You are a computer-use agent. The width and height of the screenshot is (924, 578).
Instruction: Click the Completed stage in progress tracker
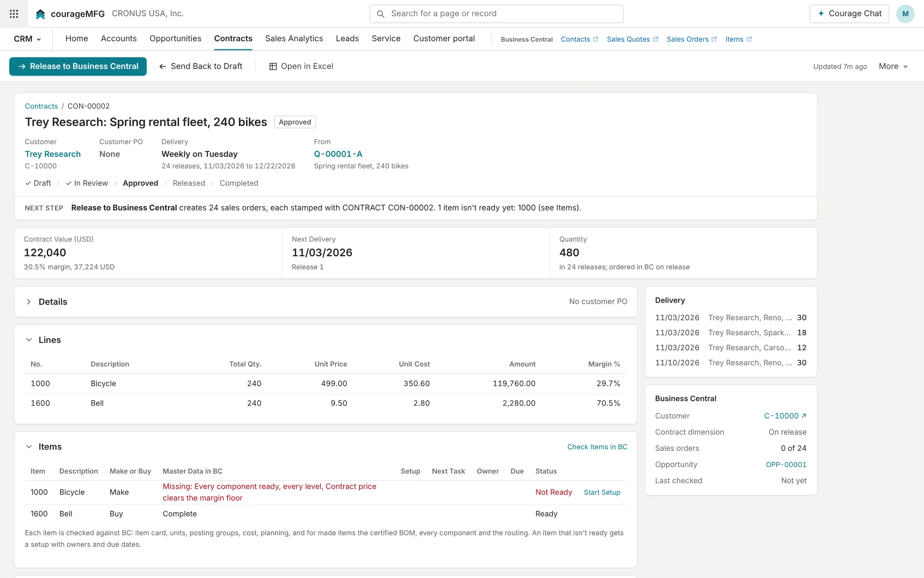tap(239, 183)
